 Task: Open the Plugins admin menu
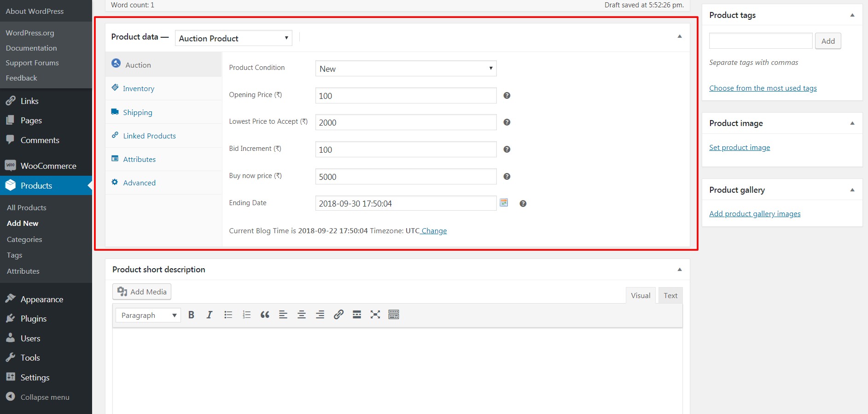click(x=46, y=318)
